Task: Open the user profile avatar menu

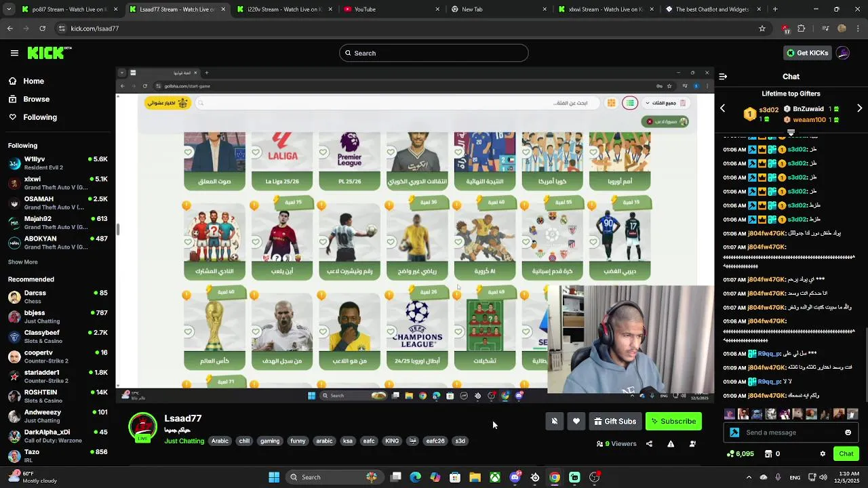Action: [843, 53]
